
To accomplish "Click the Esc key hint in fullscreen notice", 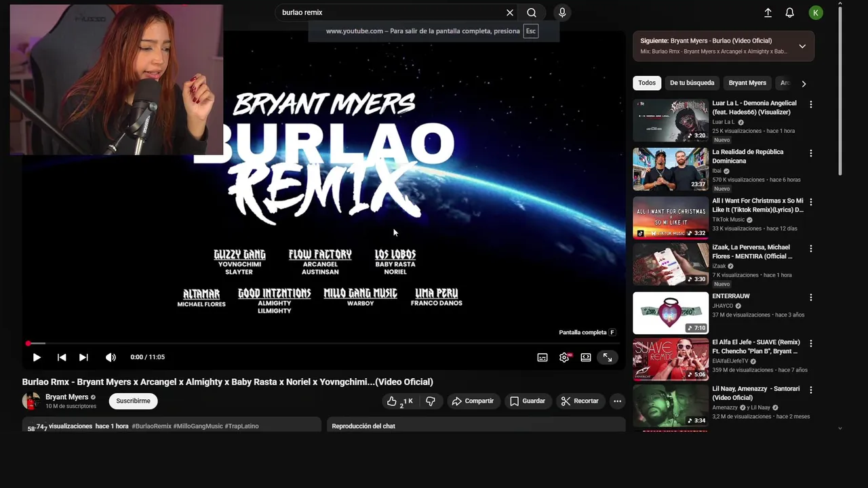I will pos(530,31).
